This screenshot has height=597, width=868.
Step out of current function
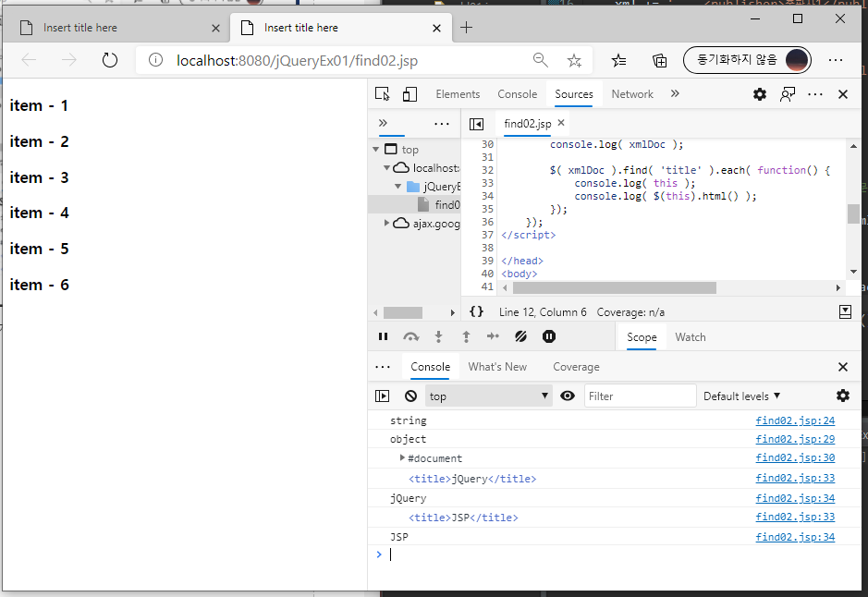(466, 336)
